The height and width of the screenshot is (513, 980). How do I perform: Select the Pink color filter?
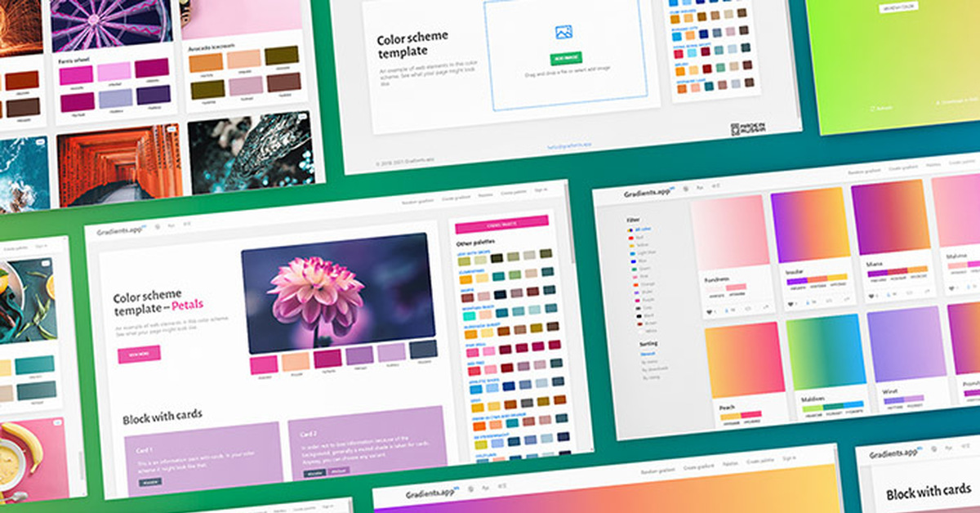(642, 276)
